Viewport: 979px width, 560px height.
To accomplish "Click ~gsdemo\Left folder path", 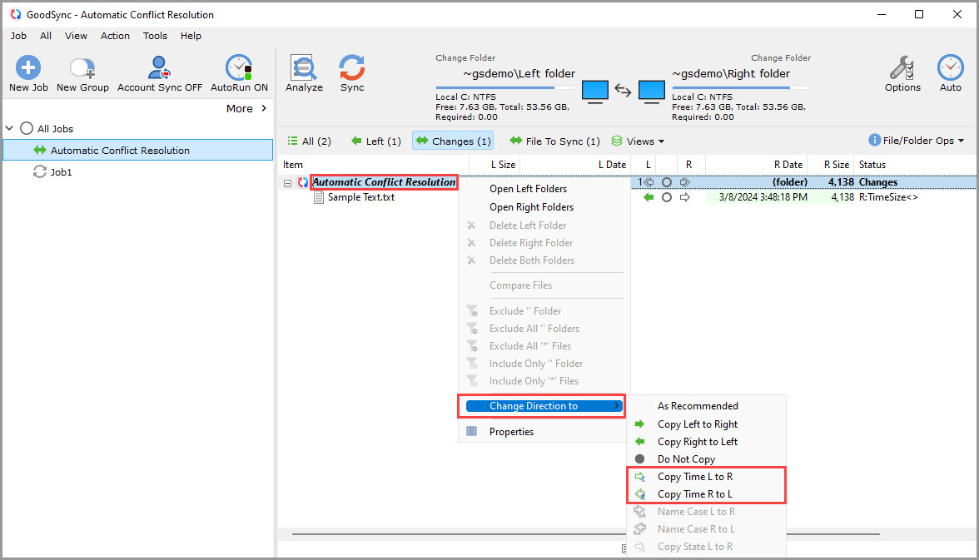I will [519, 74].
